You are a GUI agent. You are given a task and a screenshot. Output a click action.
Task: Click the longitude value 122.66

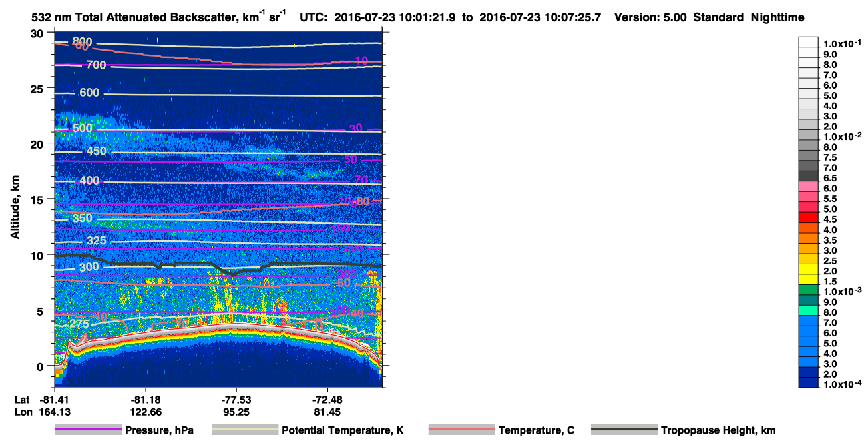pos(145,412)
